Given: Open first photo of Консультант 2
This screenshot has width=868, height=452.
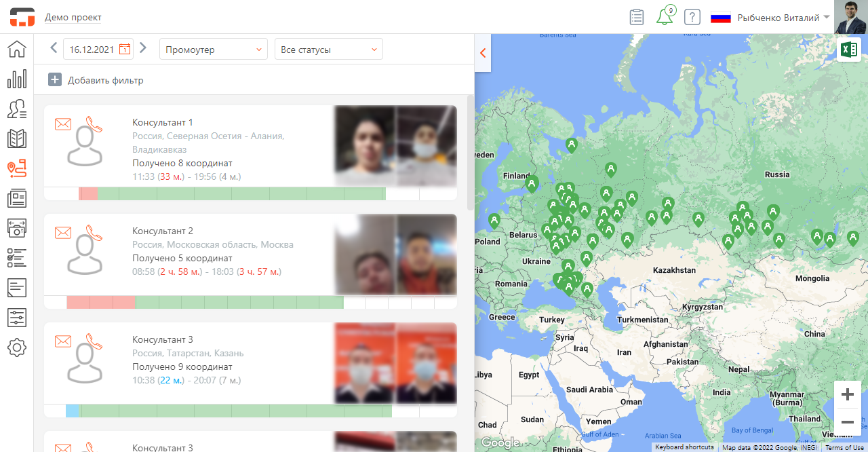Looking at the screenshot, I should tap(366, 255).
